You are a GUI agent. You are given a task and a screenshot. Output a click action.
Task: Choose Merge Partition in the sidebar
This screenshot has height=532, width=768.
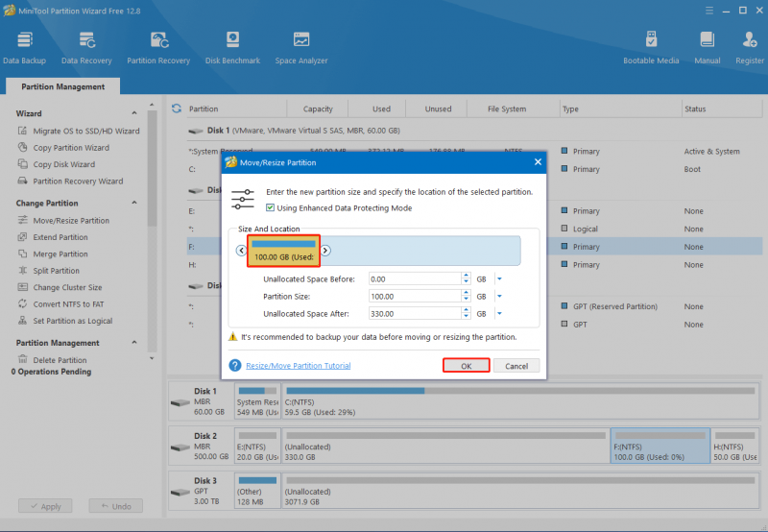coord(60,254)
